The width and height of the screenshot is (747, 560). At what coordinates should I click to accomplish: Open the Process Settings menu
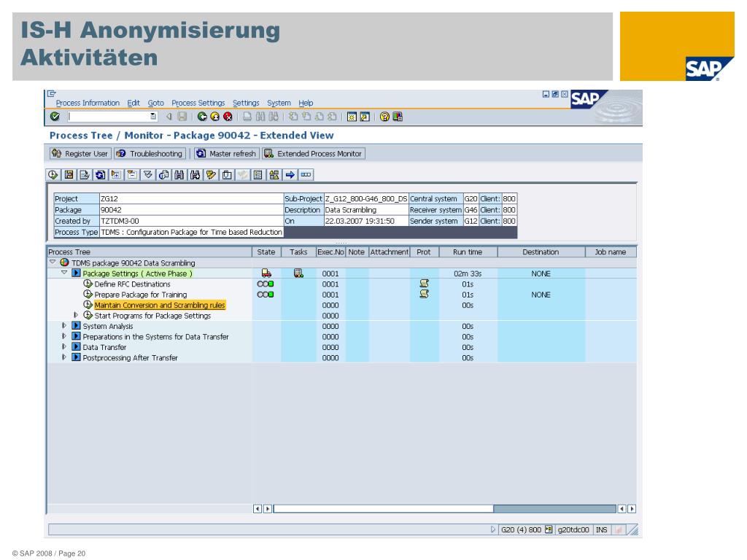click(198, 103)
